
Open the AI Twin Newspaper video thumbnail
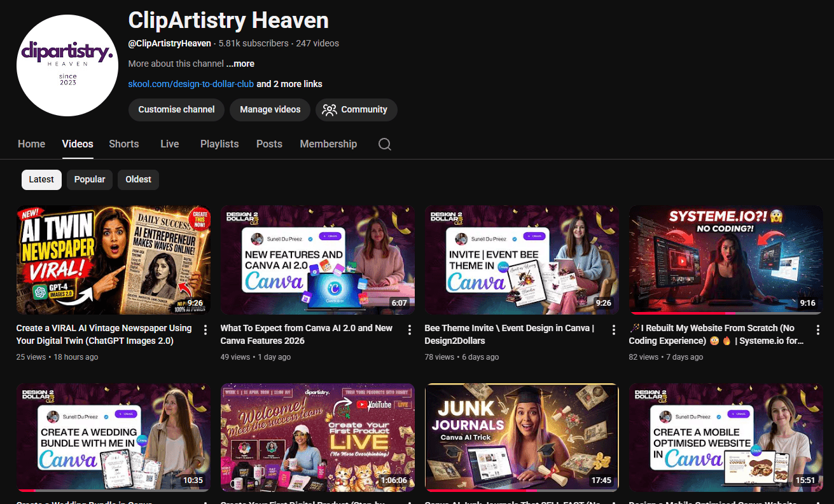click(x=113, y=260)
